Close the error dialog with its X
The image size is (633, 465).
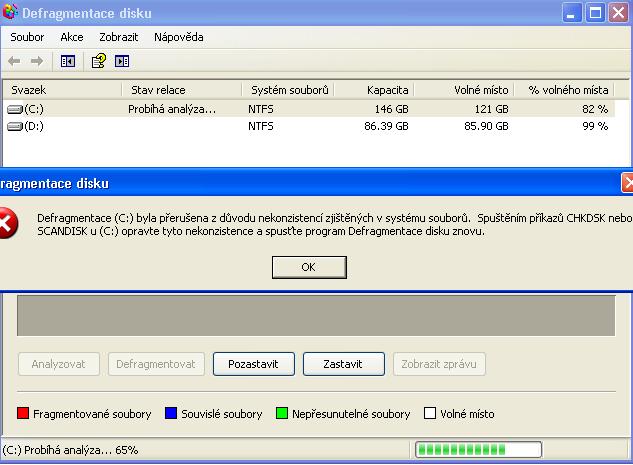click(x=627, y=184)
